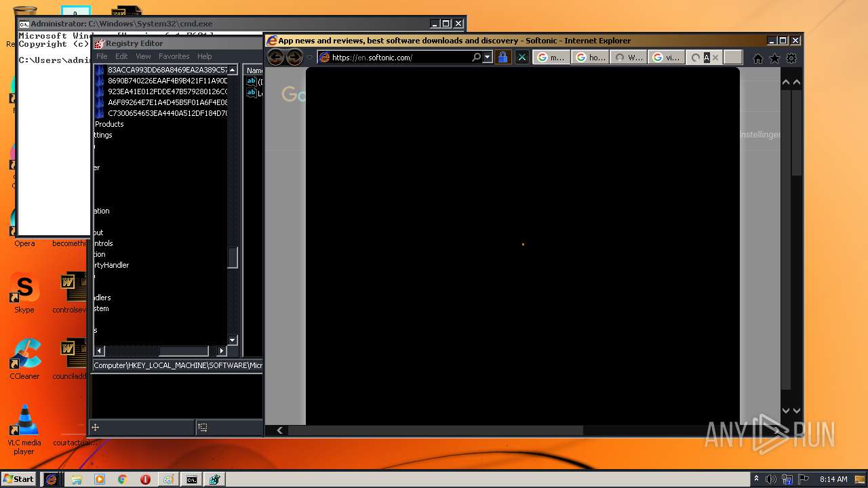
Task: Switch to the 'ho...' Google tab
Action: (x=590, y=58)
